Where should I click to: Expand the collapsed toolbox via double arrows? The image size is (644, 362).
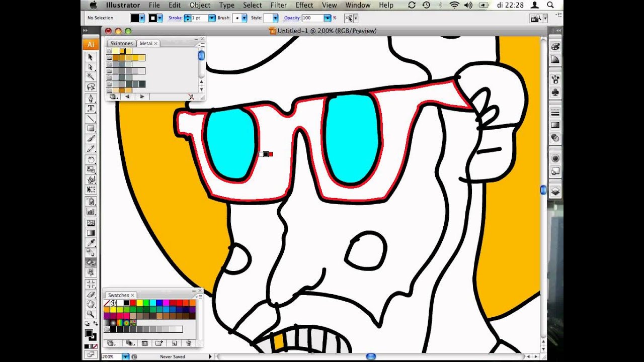point(85,31)
